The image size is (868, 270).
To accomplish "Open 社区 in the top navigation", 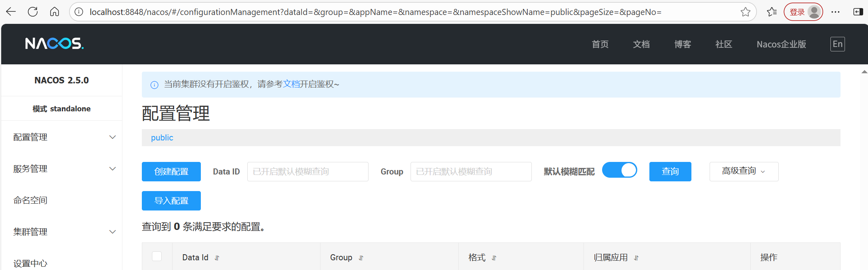I will coord(724,44).
